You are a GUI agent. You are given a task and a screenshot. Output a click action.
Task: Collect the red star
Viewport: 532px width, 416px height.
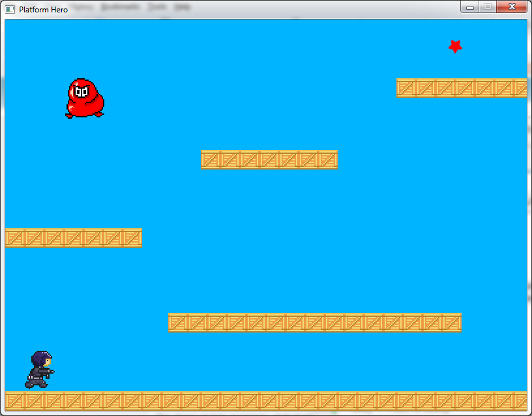click(x=455, y=46)
